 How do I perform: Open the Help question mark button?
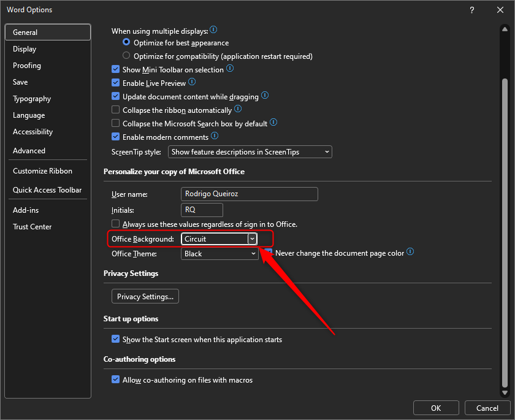471,10
